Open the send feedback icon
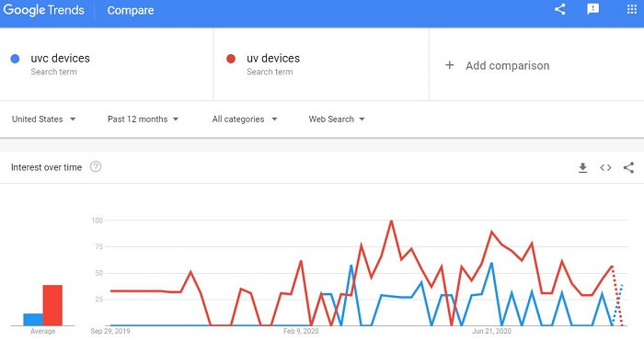The height and width of the screenshot is (341, 644). 593,9
